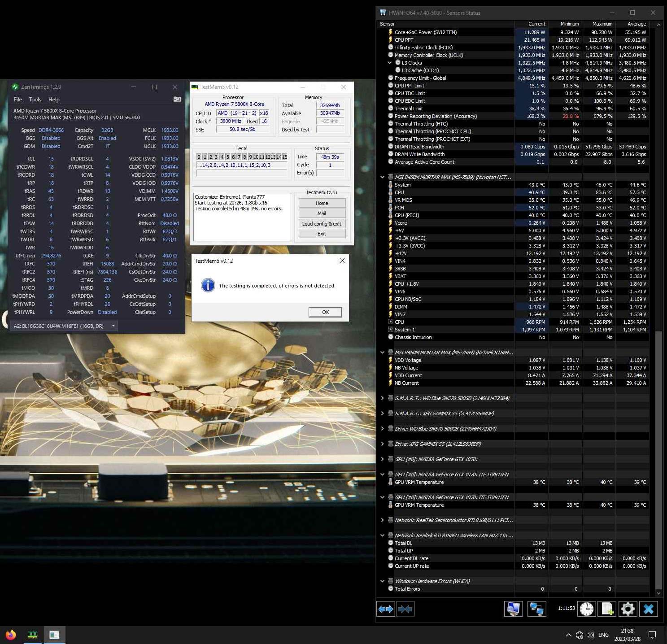This screenshot has width=667, height=644.
Task: Click the collapse-columns inward arrows icon in HWiNFO
Action: tap(405, 609)
